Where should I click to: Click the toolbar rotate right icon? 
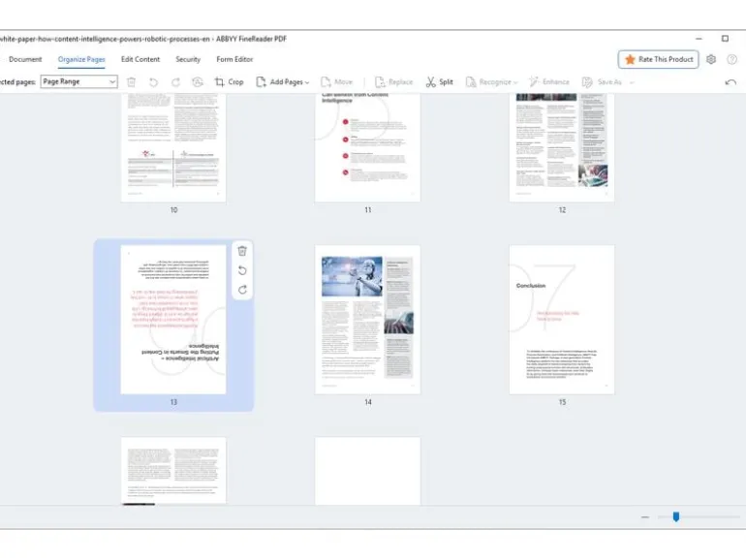tap(175, 82)
